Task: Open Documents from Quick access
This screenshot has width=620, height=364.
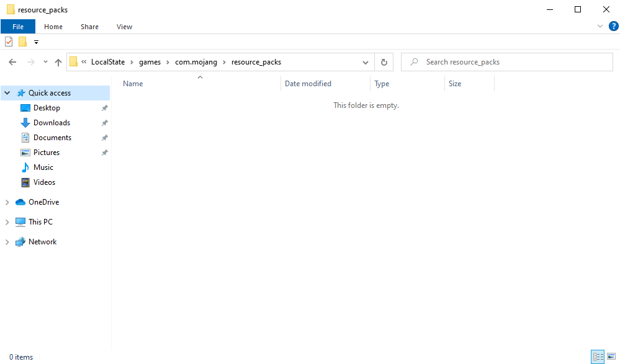Action: click(x=52, y=138)
